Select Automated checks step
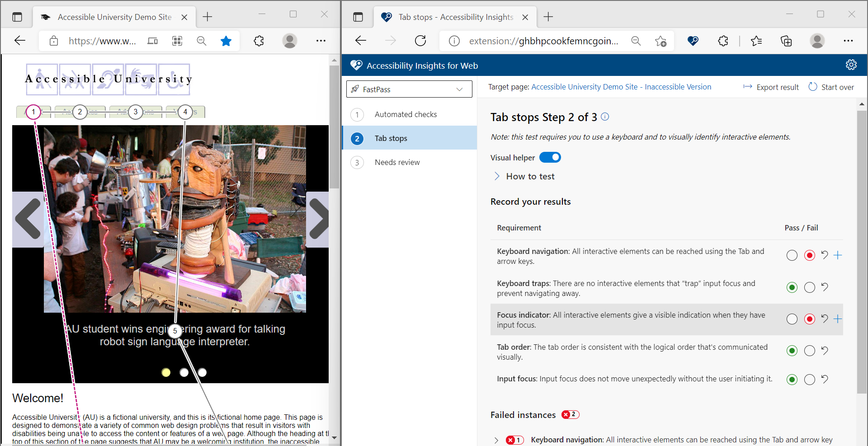 (x=410, y=114)
